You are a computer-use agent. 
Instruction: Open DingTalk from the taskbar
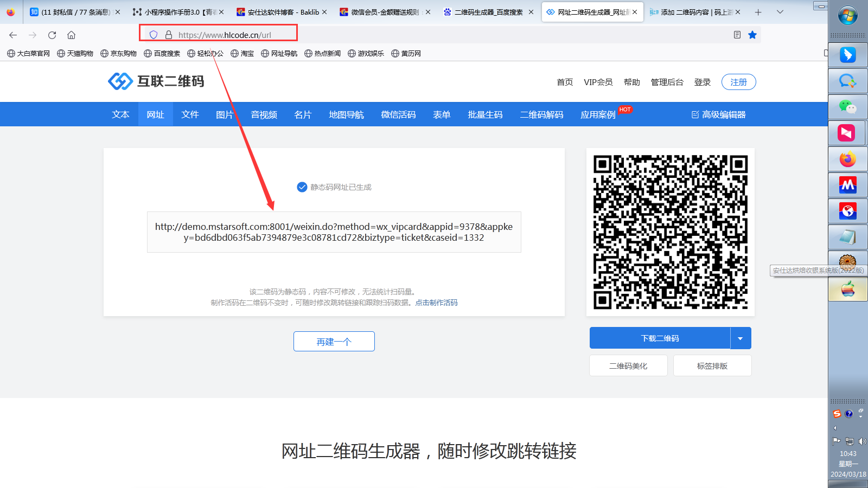click(x=847, y=55)
